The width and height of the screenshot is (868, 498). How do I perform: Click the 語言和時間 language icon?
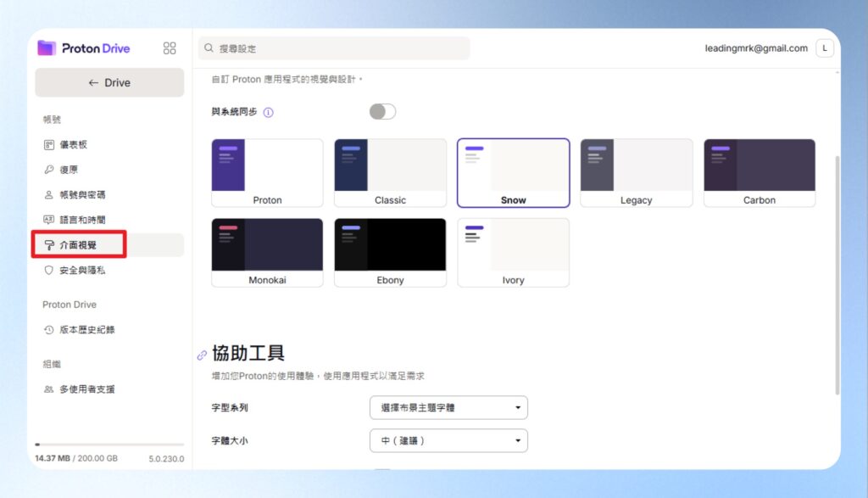48,220
